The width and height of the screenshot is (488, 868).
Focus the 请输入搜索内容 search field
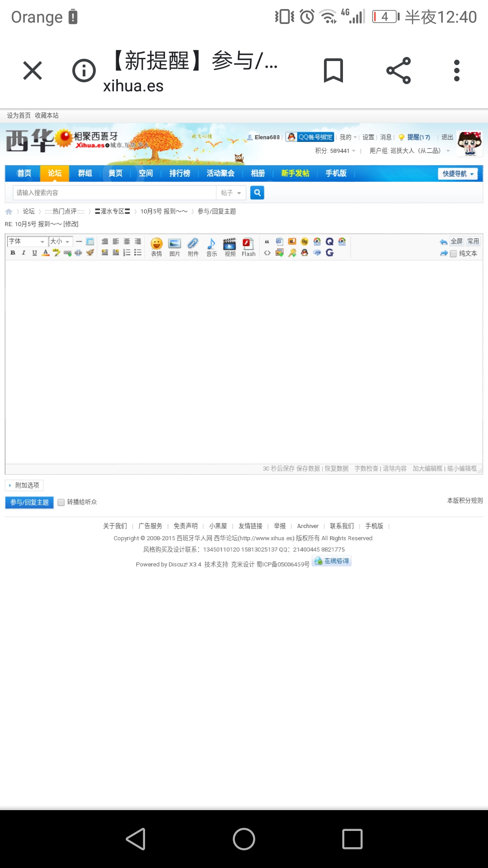(114, 193)
